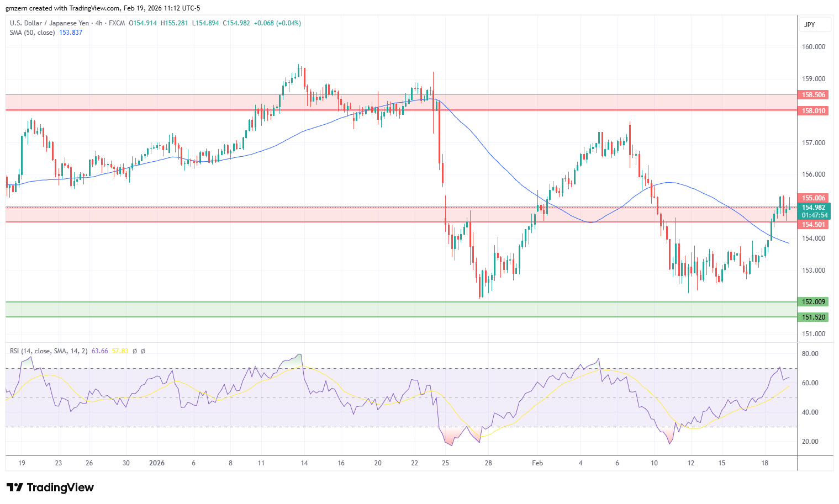Click date 14 on the time axis
839x504 pixels.
click(304, 463)
